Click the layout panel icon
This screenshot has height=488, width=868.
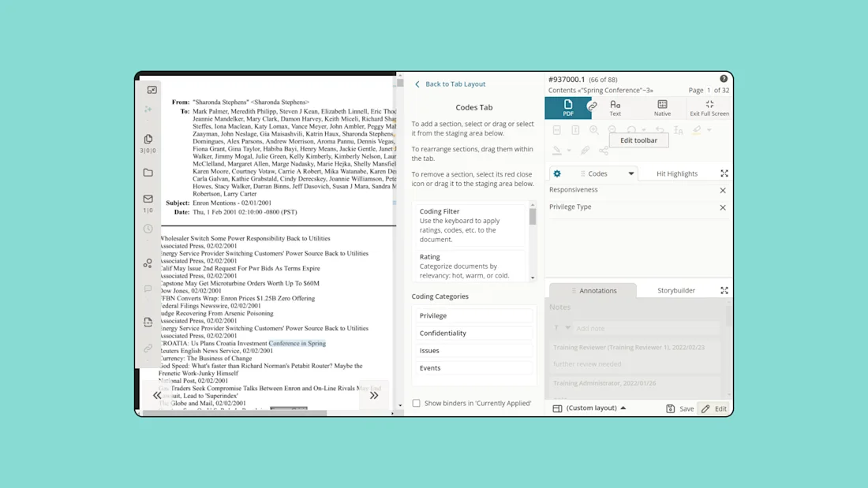point(557,408)
